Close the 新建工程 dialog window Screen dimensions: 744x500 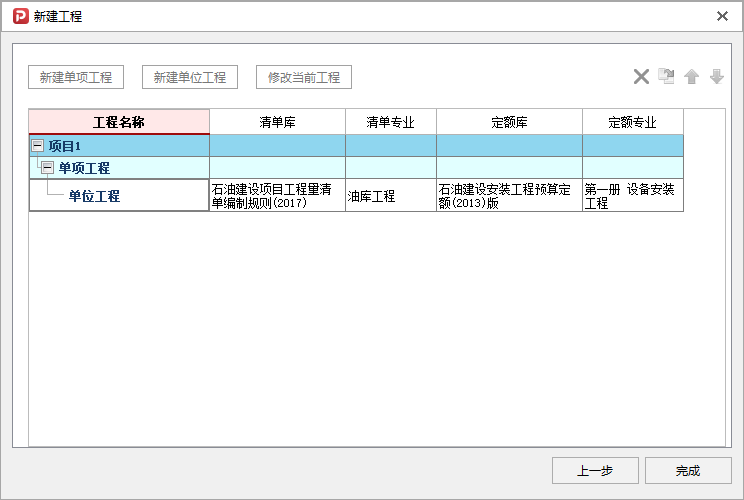(x=722, y=16)
